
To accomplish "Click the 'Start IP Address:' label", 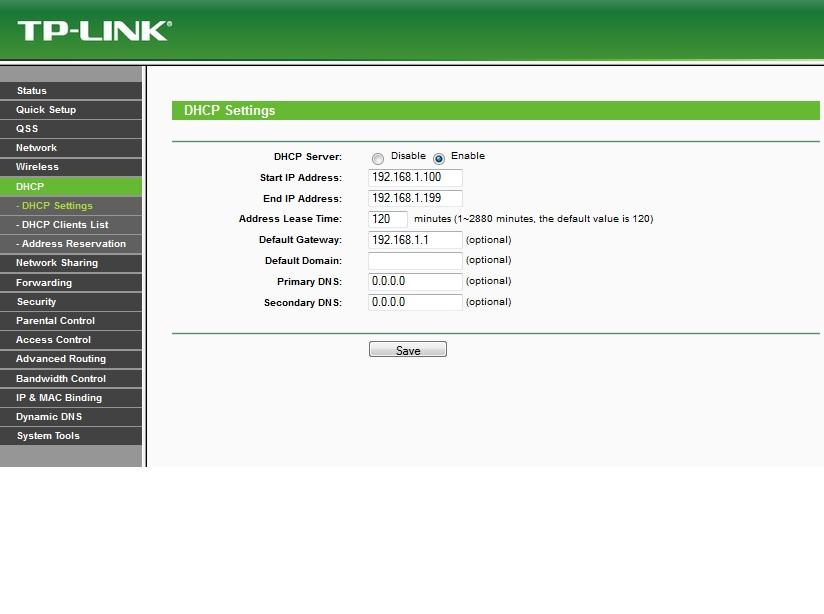I will (x=301, y=178).
